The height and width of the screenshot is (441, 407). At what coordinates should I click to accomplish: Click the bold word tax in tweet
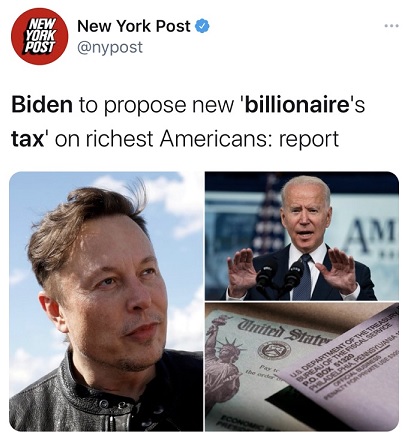(x=28, y=139)
